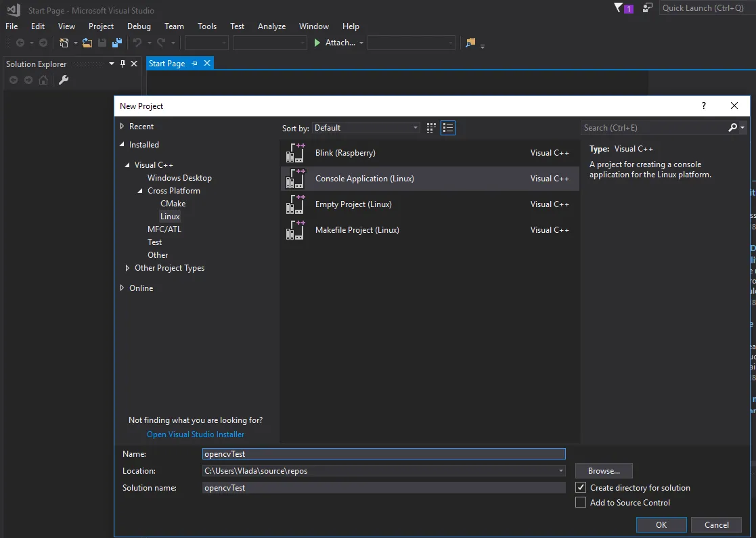Click the Navigate Backward toolbar icon
Image resolution: width=756 pixels, height=538 pixels.
tap(20, 43)
